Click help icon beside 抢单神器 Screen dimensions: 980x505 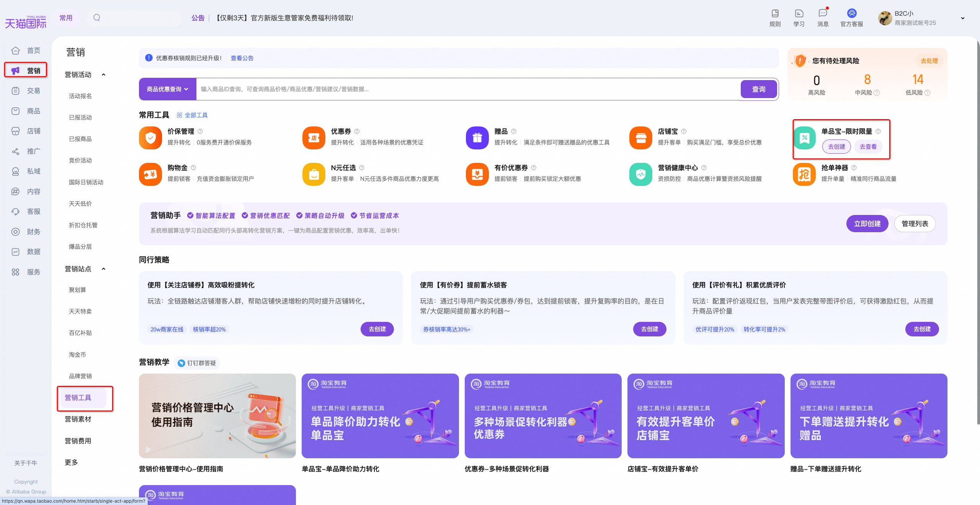[x=854, y=167]
